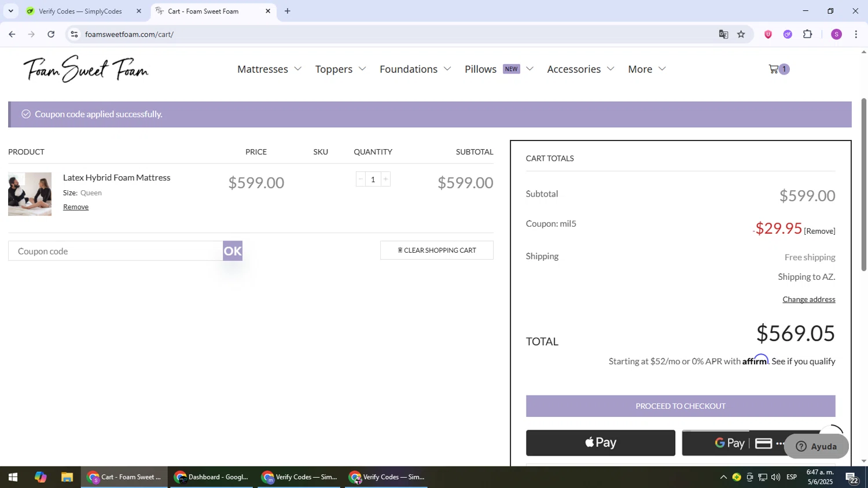868x488 pixels.
Task: View site information icon in address bar
Action: [74, 34]
